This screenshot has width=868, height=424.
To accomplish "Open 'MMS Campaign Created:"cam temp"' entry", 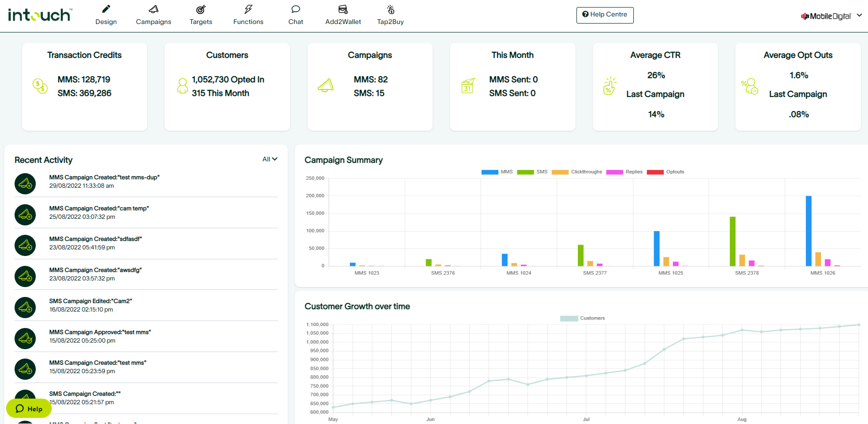I will pos(99,208).
